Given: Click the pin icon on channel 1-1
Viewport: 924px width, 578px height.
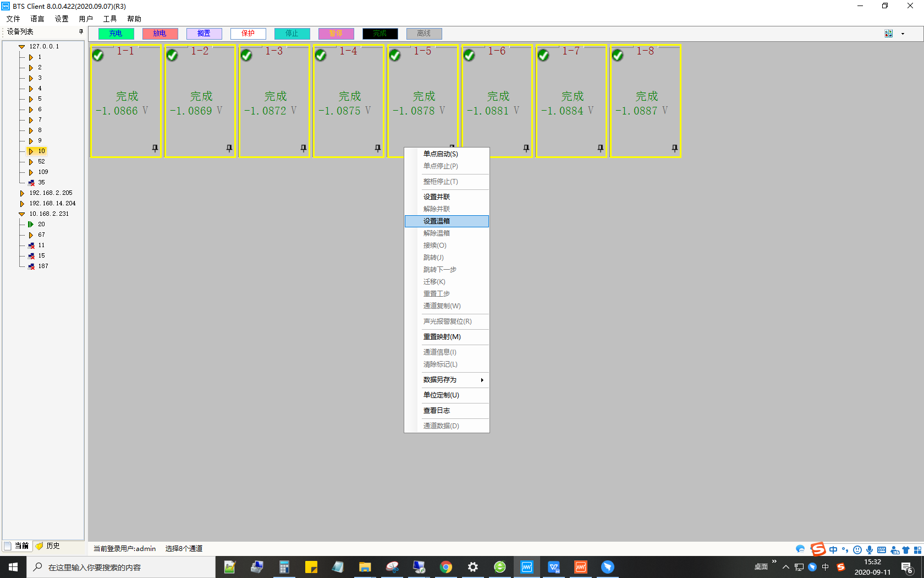Looking at the screenshot, I should point(155,148).
